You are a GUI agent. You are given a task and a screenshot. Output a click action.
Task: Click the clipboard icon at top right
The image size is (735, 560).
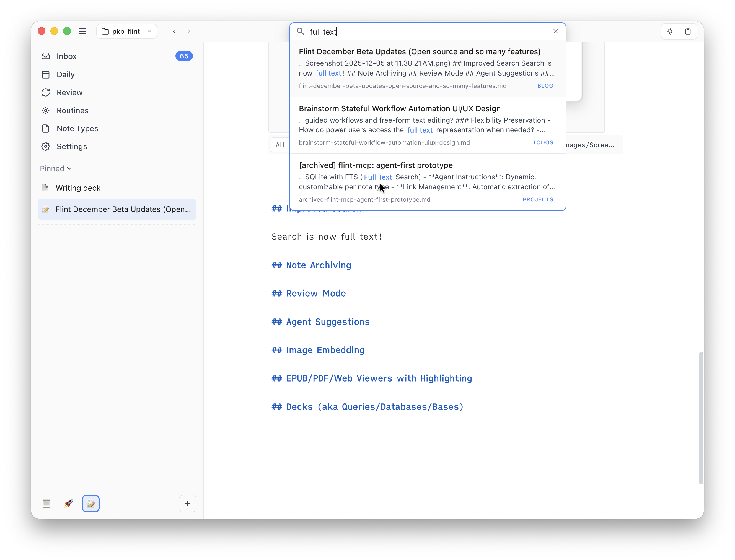(x=688, y=31)
